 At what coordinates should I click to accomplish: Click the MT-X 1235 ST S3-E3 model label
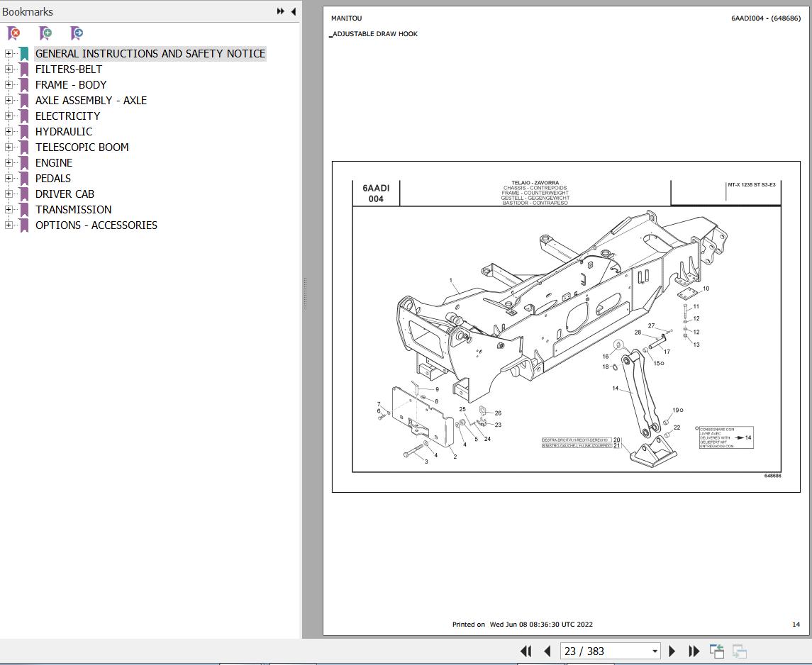752,185
